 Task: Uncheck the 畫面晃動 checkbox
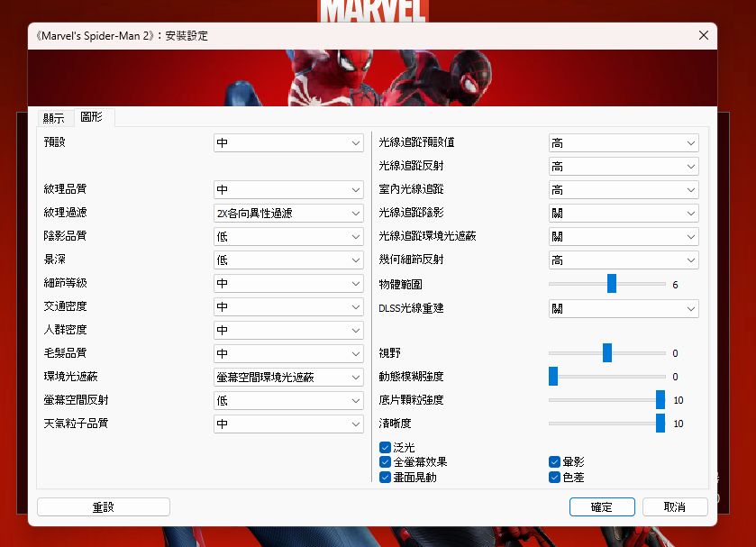[385, 477]
